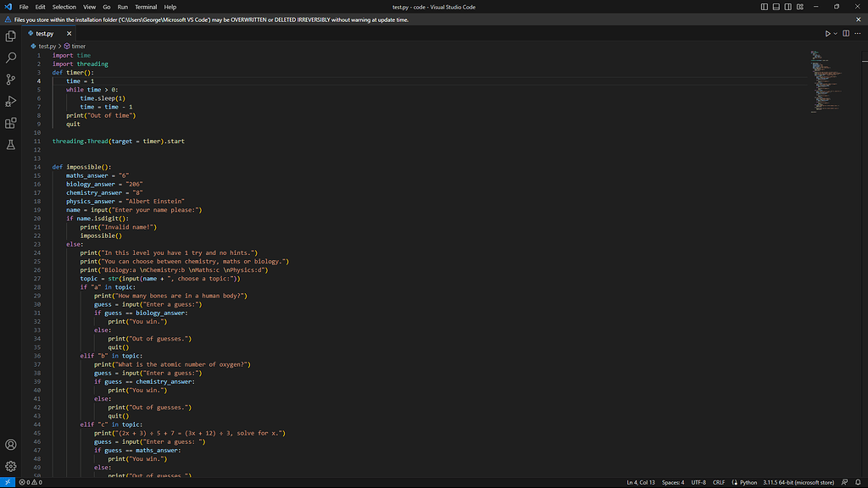Viewport: 868px width, 488px height.
Task: Click 'physics_answer = "Albert Einstein"' line
Action: tap(125, 202)
